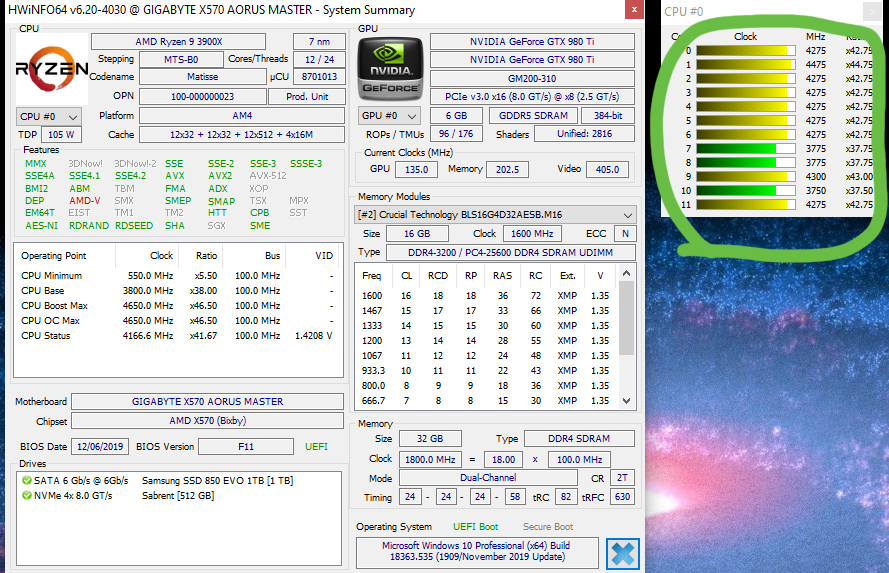Screen dimensions: 889x573
Task: Click the GM200-310 GPU chip field
Action: coord(532,78)
